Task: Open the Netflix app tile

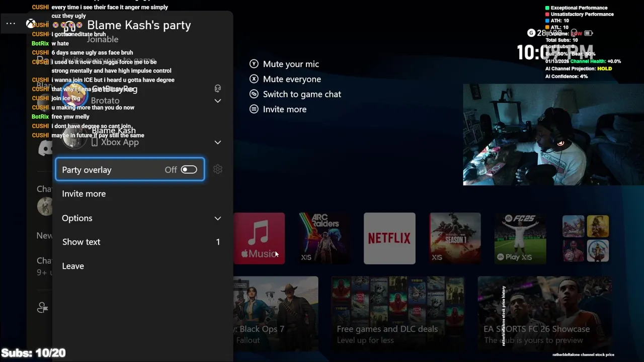Action: [x=389, y=238]
